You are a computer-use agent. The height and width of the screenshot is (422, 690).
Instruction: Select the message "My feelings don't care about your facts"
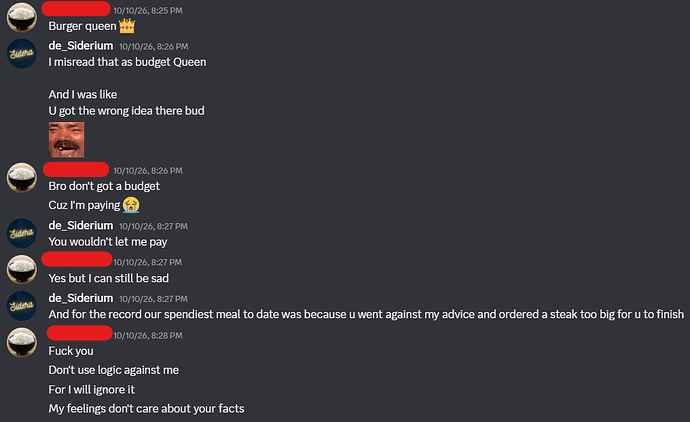147,409
